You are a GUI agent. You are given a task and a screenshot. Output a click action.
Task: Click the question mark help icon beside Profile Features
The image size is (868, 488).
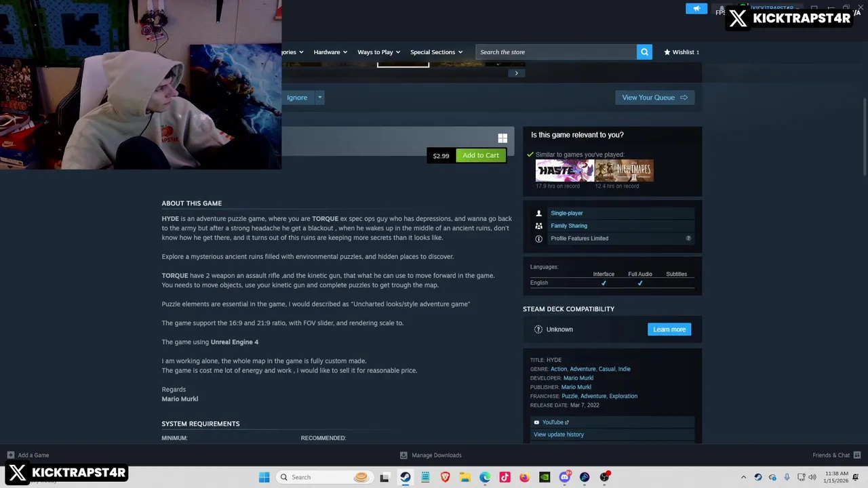pos(688,239)
